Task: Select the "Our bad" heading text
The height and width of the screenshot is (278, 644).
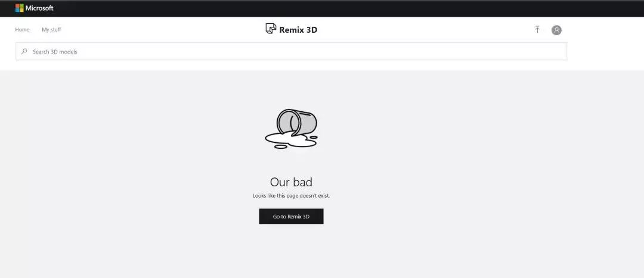Action: (291, 182)
